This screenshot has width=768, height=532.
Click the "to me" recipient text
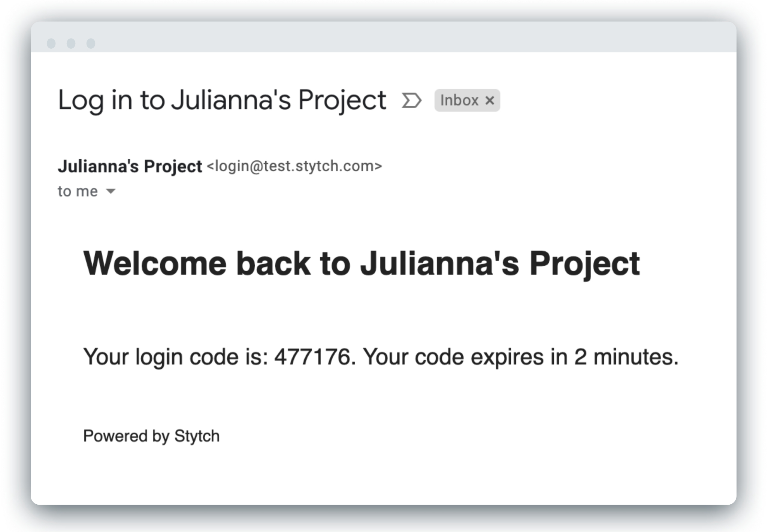click(x=78, y=191)
